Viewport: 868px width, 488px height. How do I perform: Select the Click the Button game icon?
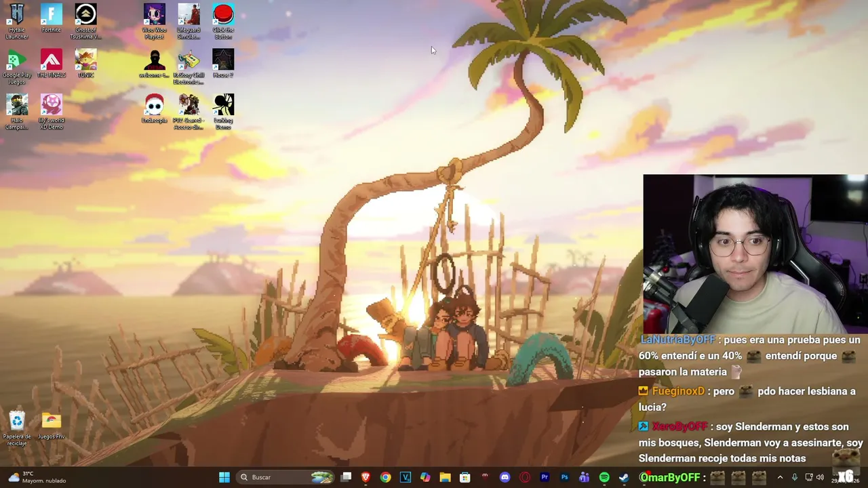point(223,21)
